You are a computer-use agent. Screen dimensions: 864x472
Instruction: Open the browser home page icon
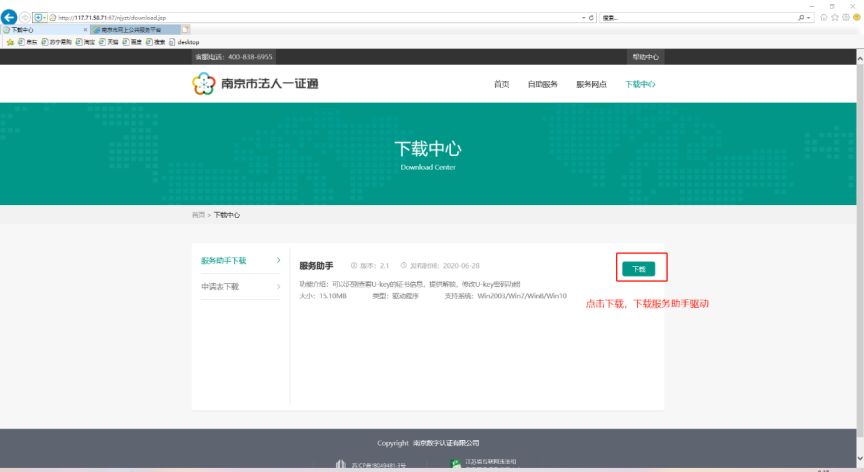(823, 18)
